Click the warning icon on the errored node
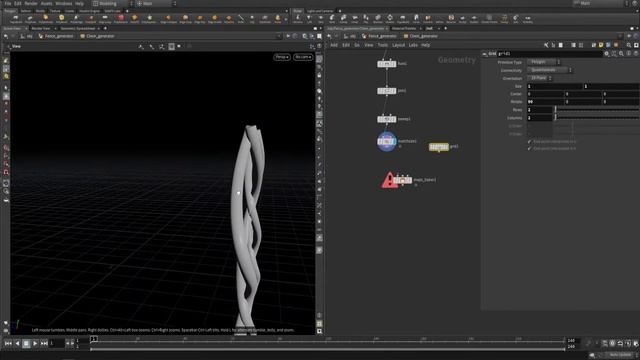Image resolution: width=640 pixels, height=360 pixels. [389, 180]
